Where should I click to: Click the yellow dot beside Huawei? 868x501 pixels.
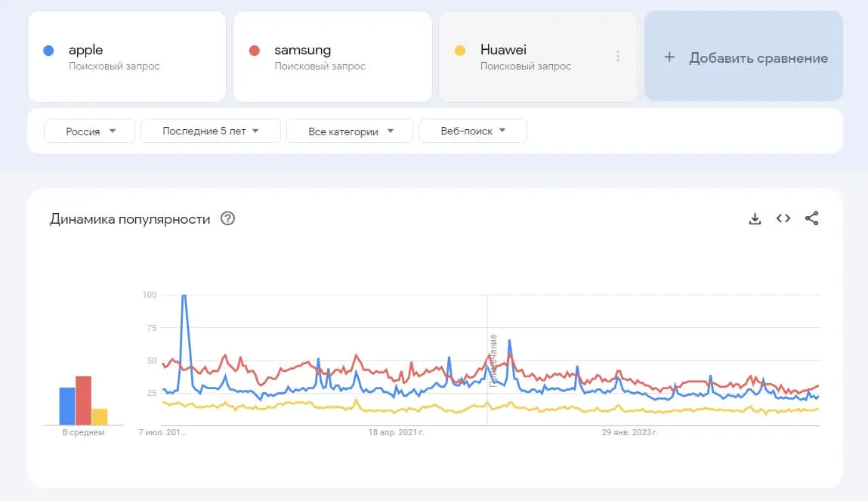tap(460, 51)
